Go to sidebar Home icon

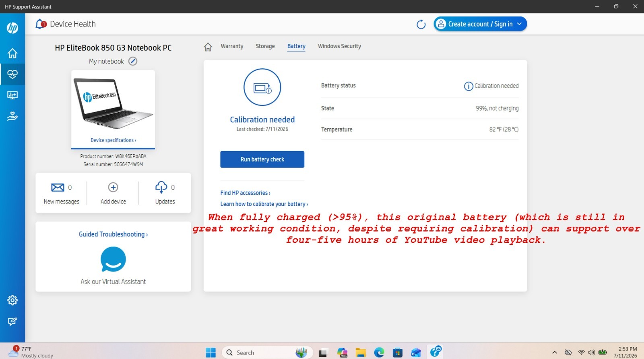[x=12, y=53]
